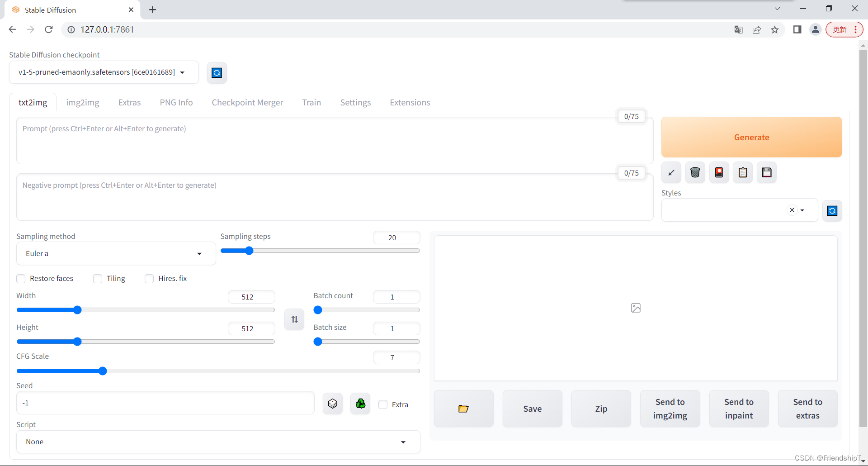This screenshot has width=868, height=466.
Task: Save prompt as style with the floppy disk icon
Action: tap(767, 172)
